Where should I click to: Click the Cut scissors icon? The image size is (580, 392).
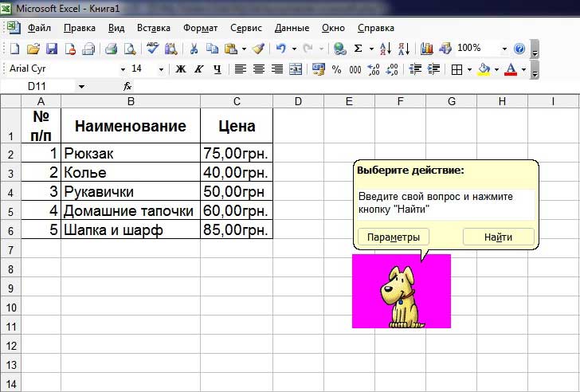194,49
